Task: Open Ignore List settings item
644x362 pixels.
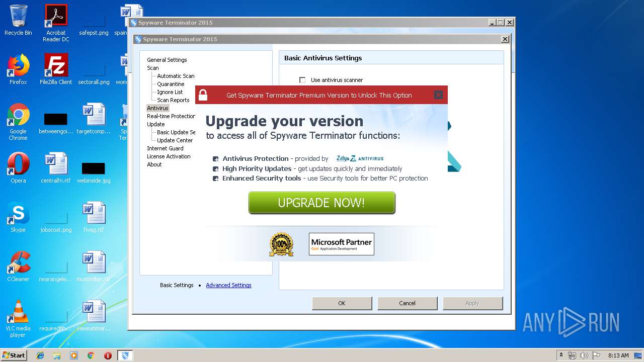Action: pos(170,92)
